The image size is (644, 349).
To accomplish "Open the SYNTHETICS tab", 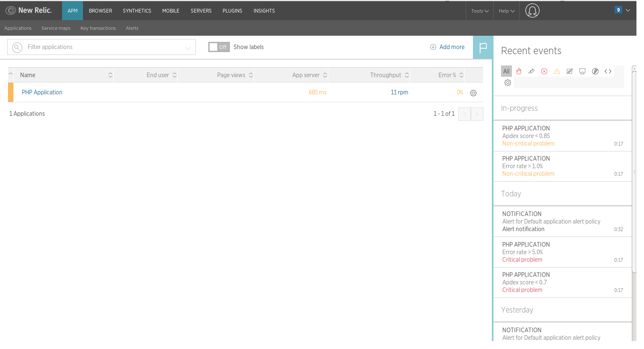I will (x=137, y=11).
